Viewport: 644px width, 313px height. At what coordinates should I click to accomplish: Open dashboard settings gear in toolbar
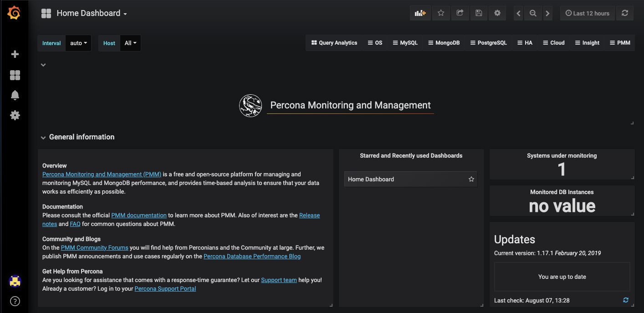[x=497, y=13]
